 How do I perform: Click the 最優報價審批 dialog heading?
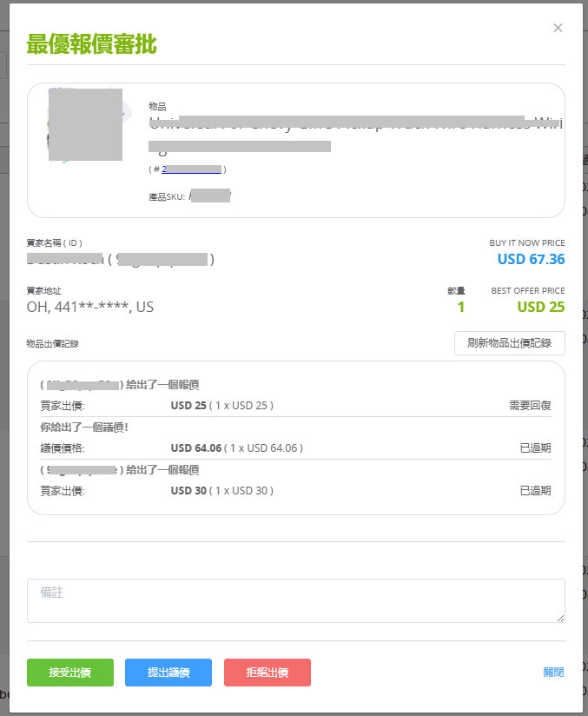91,44
